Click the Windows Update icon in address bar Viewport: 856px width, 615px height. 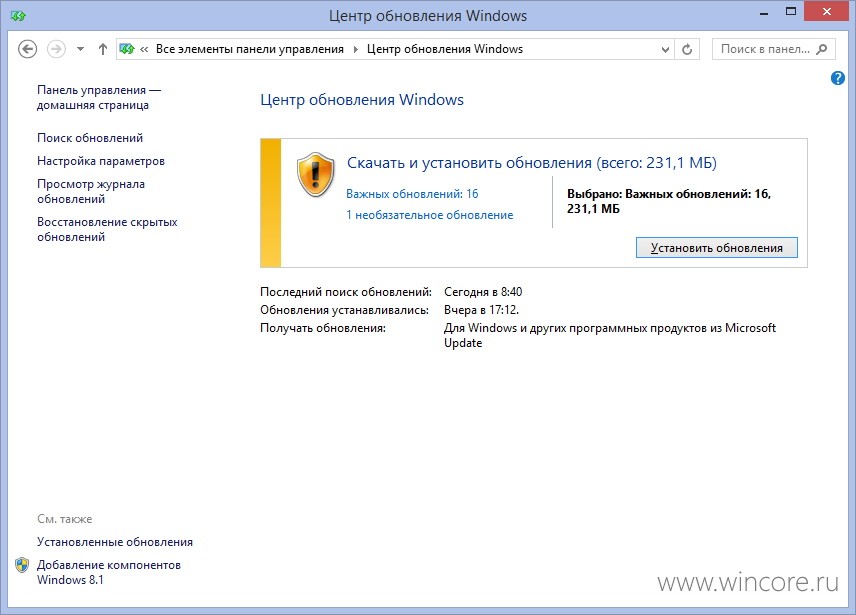point(127,49)
